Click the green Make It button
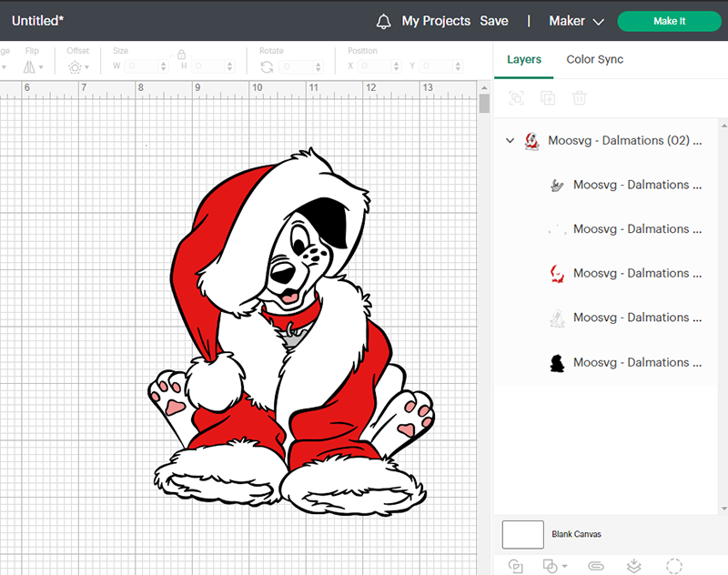The height and width of the screenshot is (575, 728). tap(669, 21)
